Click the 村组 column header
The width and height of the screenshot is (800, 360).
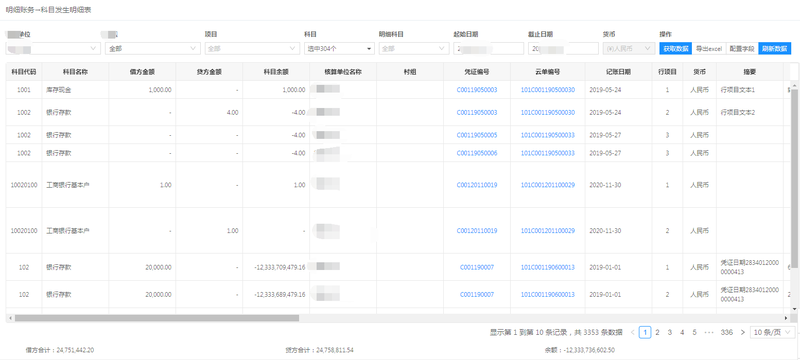coord(410,72)
